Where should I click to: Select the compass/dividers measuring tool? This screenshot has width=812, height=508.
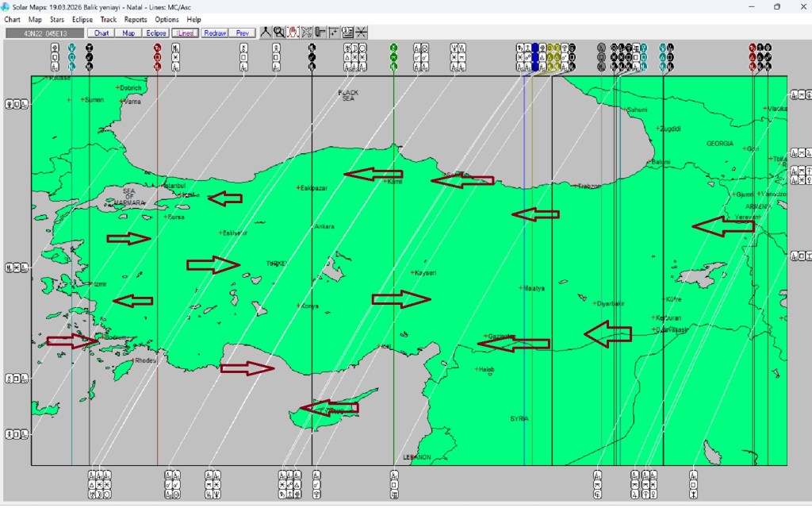[266, 33]
